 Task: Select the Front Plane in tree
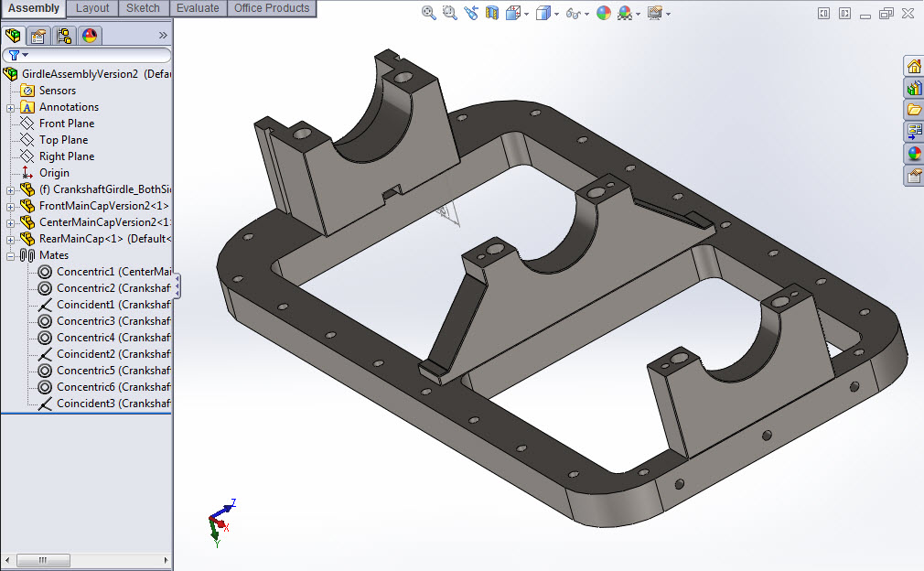click(66, 124)
